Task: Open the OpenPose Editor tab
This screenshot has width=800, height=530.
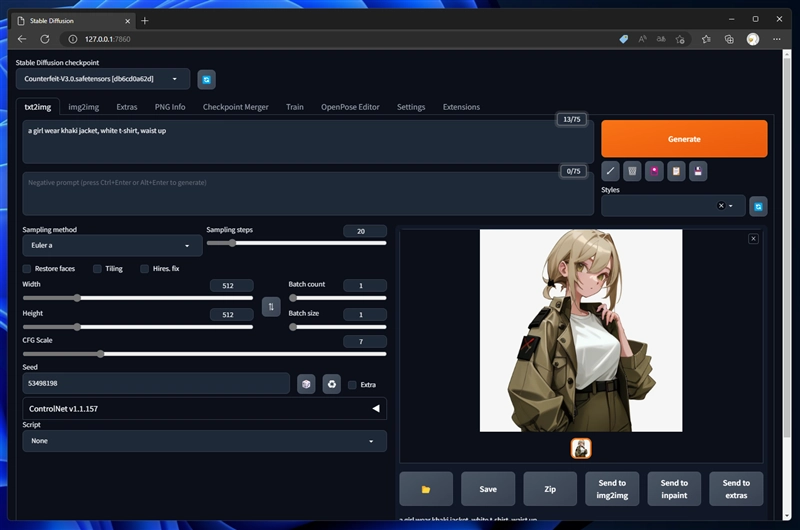Action: 350,107
